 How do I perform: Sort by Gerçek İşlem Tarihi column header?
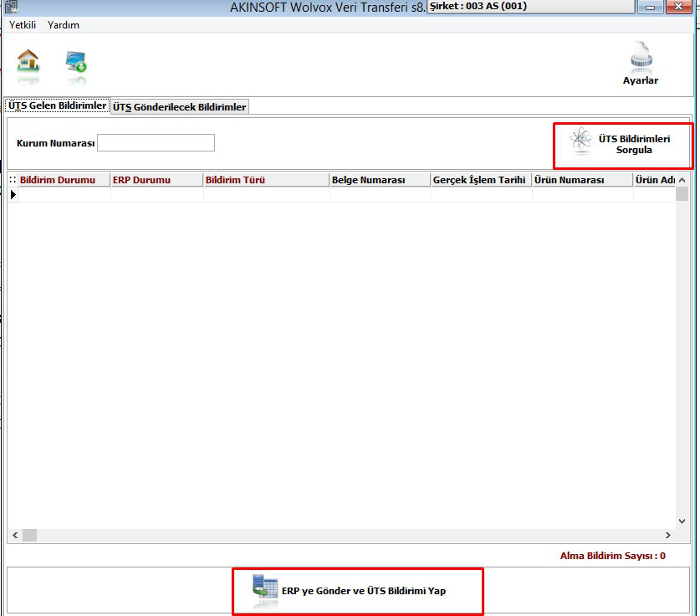click(x=481, y=180)
